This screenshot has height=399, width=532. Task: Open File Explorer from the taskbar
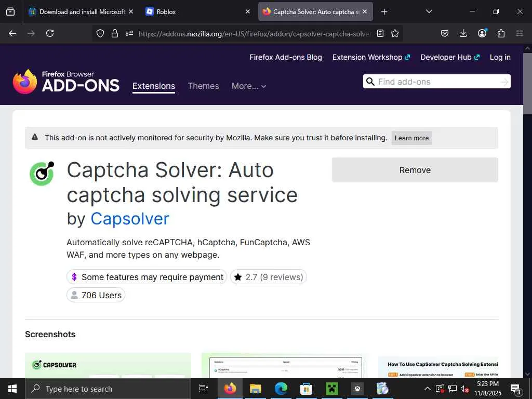tap(256, 389)
